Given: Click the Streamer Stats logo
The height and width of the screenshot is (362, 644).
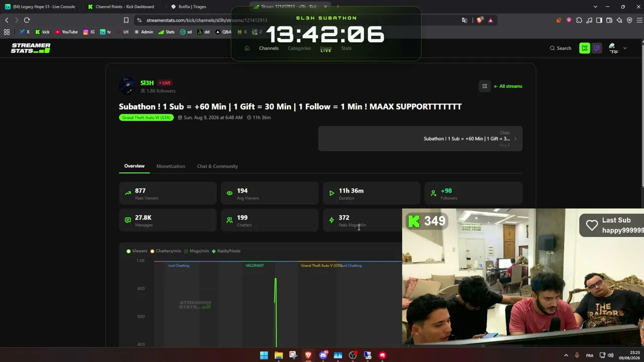Looking at the screenshot, I should [31, 48].
